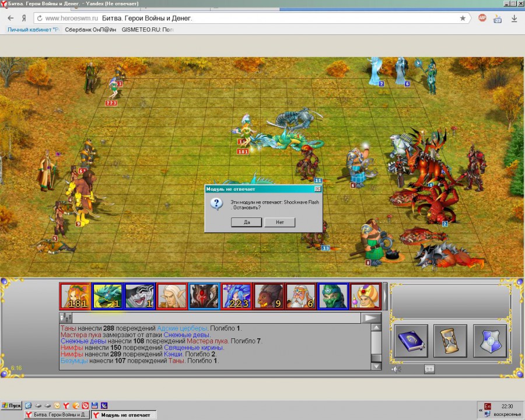Click the 6:16 battle timer
Screen dimensions: 525x420
click(x=16, y=368)
